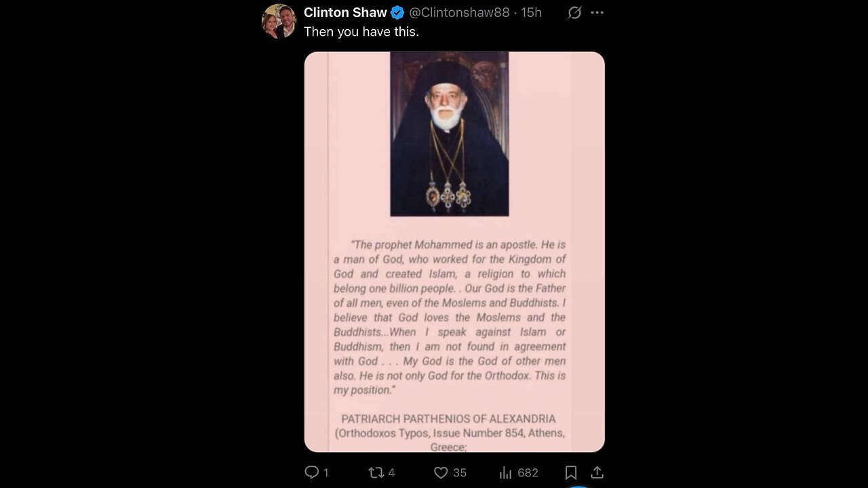Click the @Clintonshaw88 handle

(460, 13)
